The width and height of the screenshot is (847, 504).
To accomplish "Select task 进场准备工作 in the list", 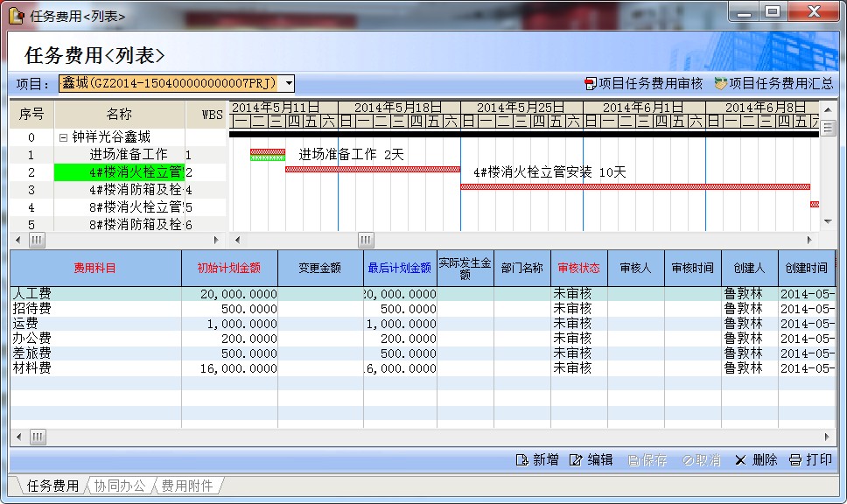I will coord(128,155).
